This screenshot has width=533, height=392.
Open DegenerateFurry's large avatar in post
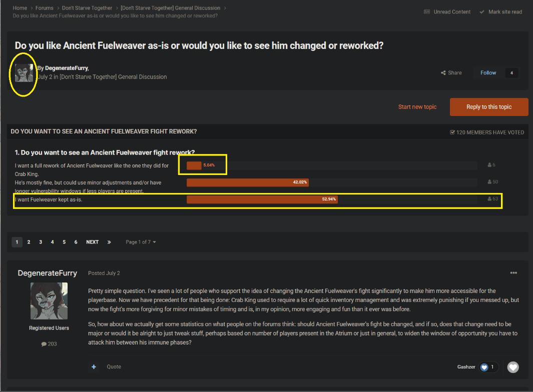pyautogui.click(x=49, y=301)
